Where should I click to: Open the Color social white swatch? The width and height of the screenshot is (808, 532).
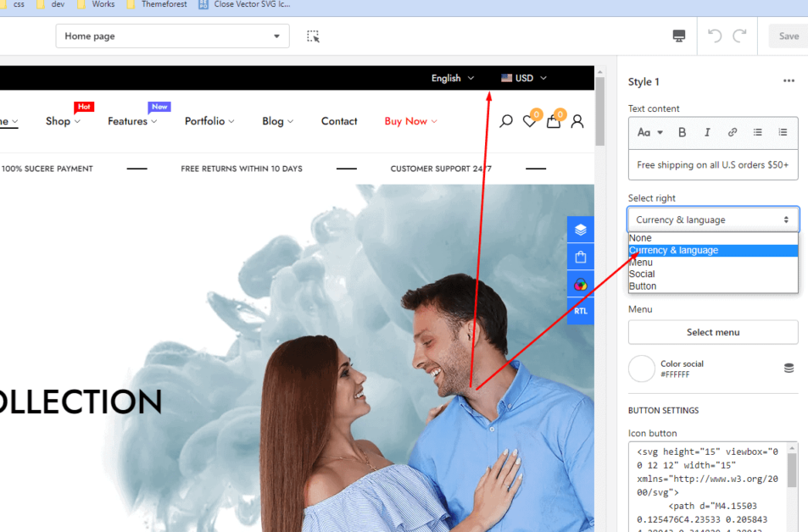click(642, 369)
